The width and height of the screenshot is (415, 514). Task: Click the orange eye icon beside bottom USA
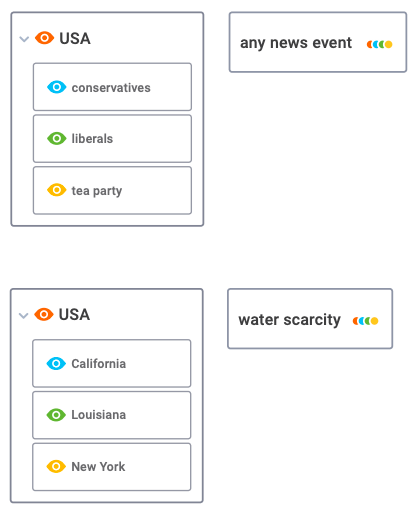coord(44,314)
